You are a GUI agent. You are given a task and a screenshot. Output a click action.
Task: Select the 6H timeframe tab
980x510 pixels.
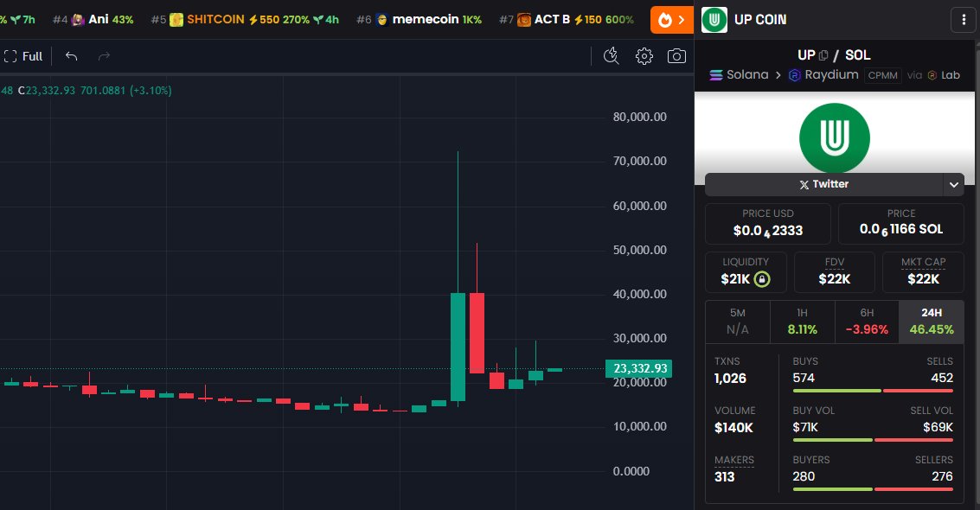(x=867, y=322)
